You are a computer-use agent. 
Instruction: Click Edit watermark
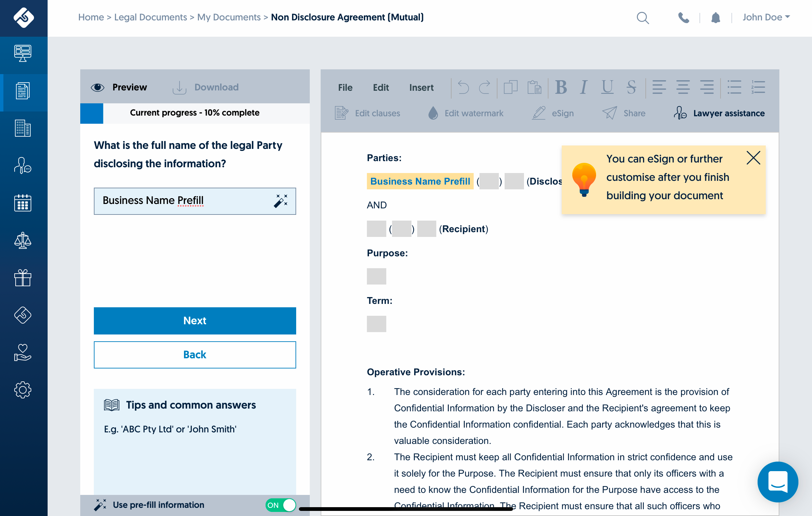(466, 113)
